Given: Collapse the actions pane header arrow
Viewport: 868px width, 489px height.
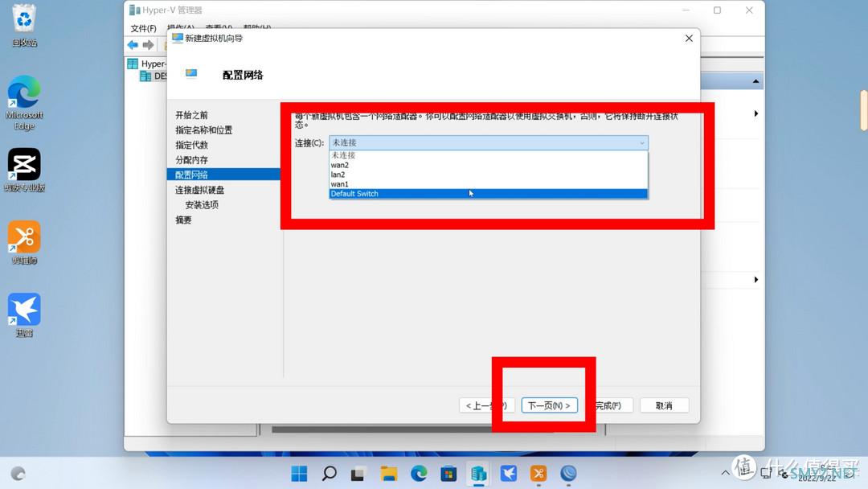Looking at the screenshot, I should pos(755,81).
